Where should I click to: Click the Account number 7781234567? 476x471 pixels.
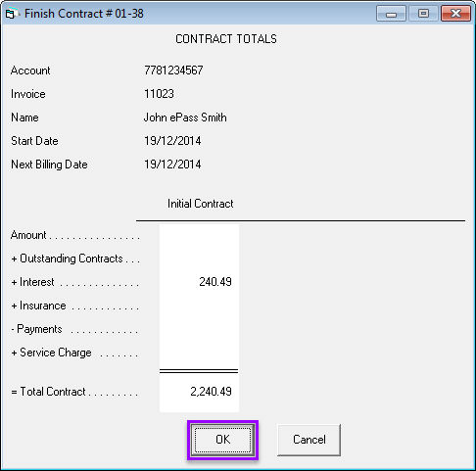click(173, 71)
